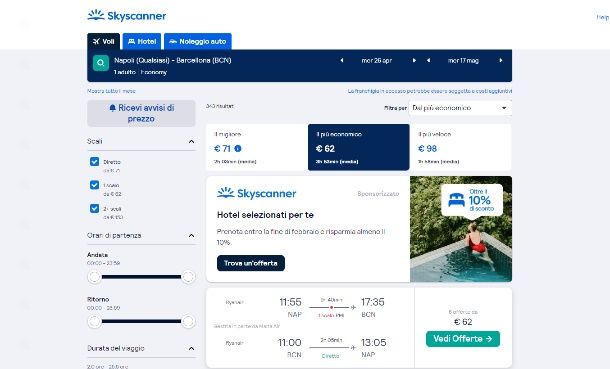The width and height of the screenshot is (610, 369).
Task: Click the Hotel selezionati per te heading
Action: click(x=265, y=215)
